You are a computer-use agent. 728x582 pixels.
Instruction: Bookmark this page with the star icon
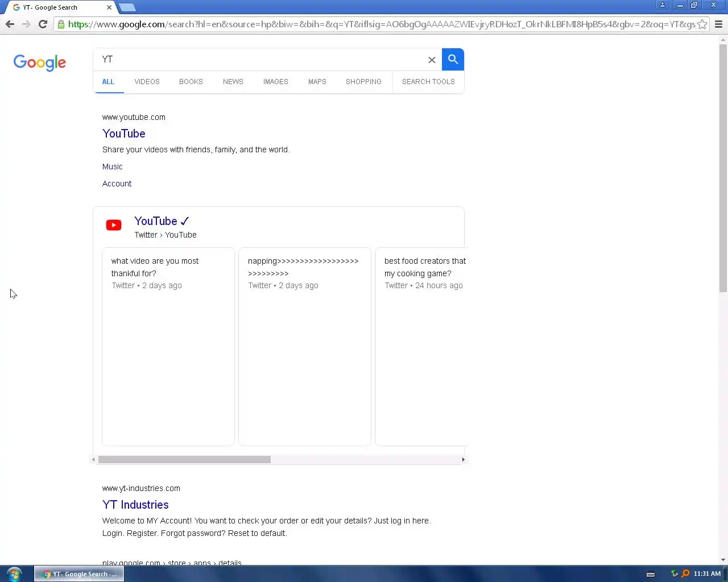click(x=702, y=24)
